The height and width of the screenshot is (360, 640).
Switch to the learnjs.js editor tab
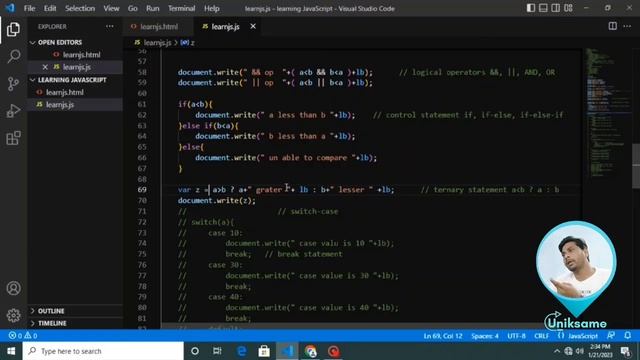coord(225,27)
